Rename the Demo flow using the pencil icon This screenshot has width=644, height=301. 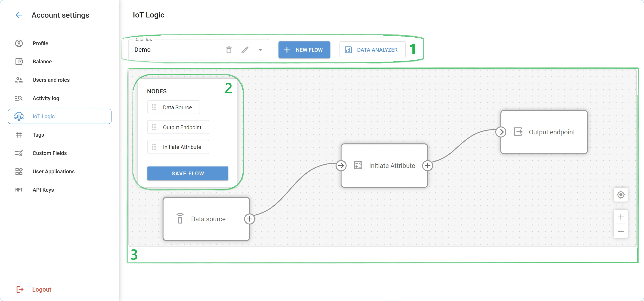245,50
